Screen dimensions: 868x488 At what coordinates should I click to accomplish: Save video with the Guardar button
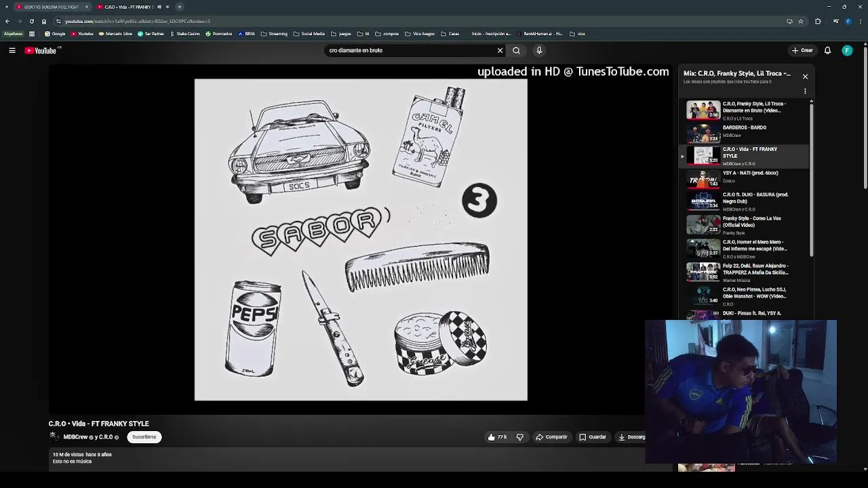(593, 437)
